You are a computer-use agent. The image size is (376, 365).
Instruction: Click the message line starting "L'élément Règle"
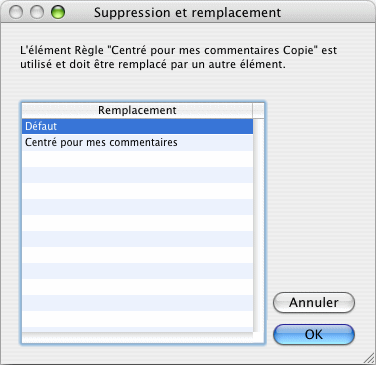179,50
